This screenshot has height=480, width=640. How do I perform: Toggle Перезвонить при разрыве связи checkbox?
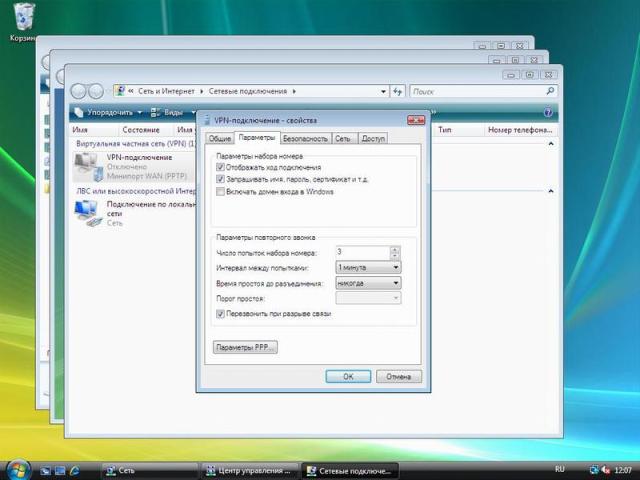click(220, 313)
